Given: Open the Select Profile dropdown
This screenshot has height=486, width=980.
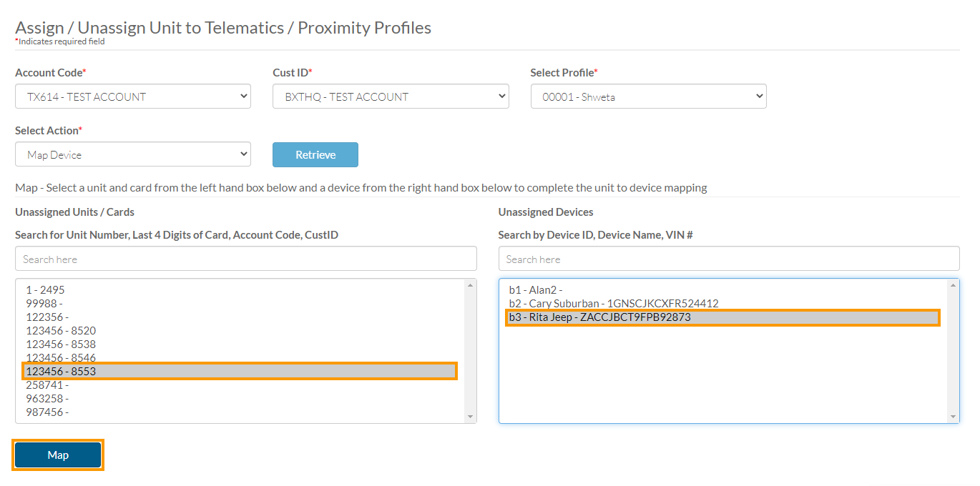Looking at the screenshot, I should [x=647, y=96].
